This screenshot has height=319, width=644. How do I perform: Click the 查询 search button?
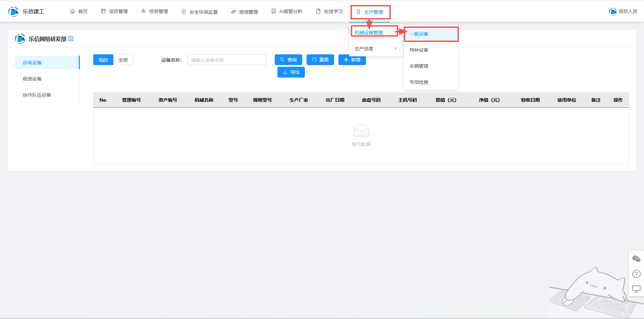pyautogui.click(x=288, y=60)
